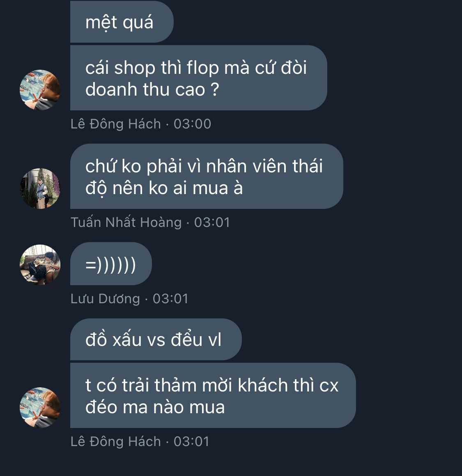
Task: Tap Tuấn Nhất Hoàng's profile avatar
Action: tap(40, 188)
